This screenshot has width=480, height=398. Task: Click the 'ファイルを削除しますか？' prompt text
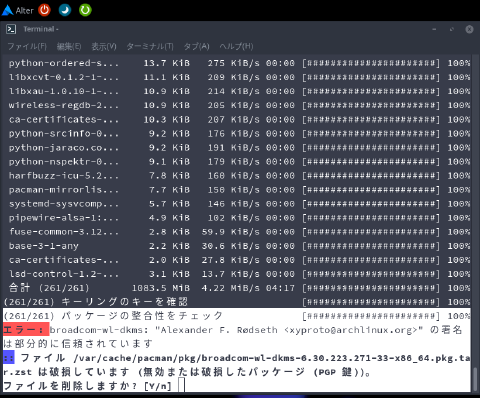click(x=70, y=386)
